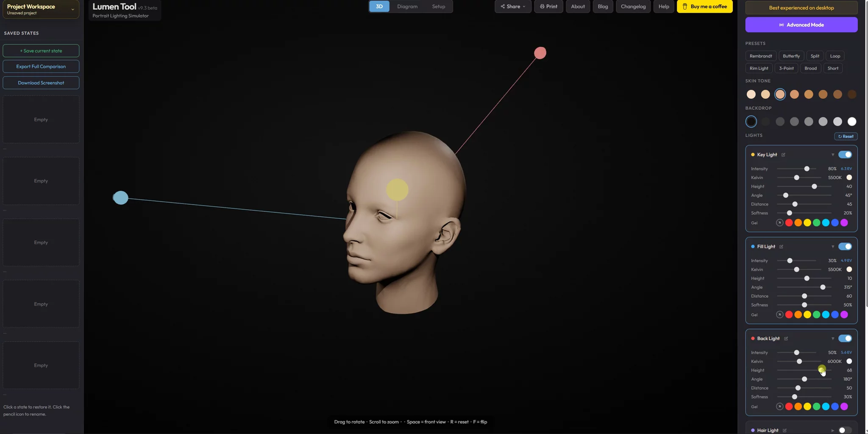The image size is (868, 434).
Task: Apply blue gel to Back Light
Action: tap(835, 406)
